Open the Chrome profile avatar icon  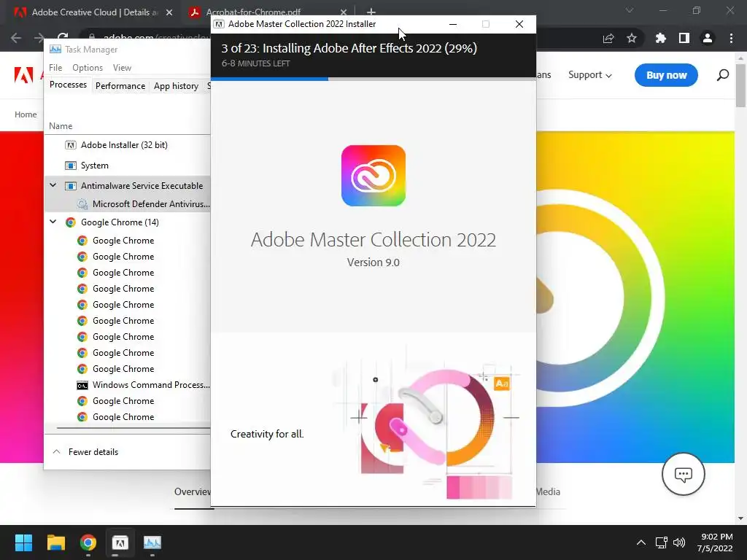[x=708, y=38]
